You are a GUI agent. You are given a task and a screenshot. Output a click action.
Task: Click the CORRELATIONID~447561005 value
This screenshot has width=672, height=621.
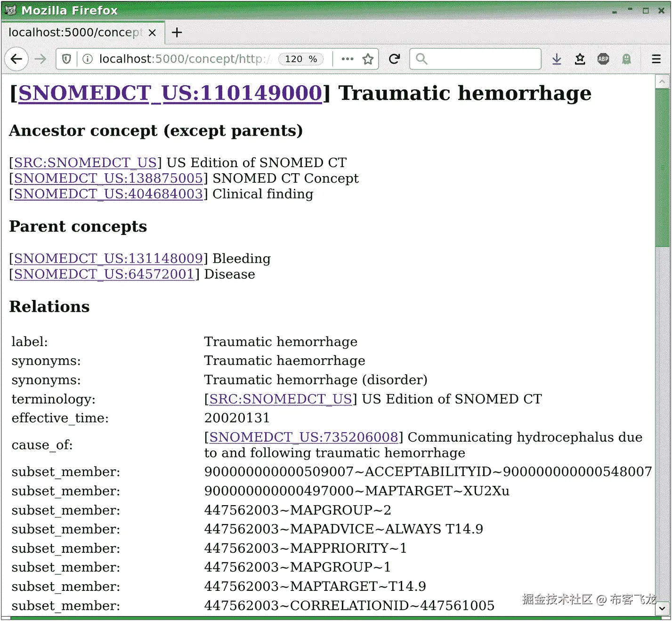point(349,606)
